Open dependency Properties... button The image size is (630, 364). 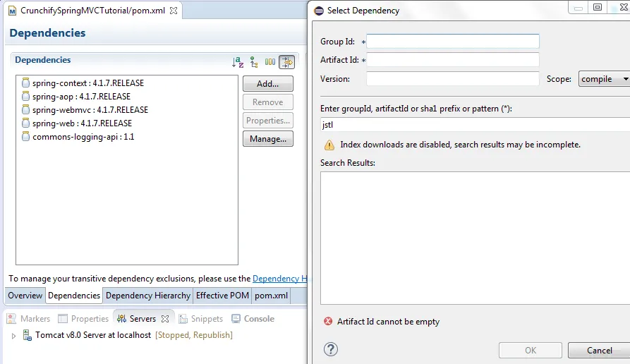(x=267, y=121)
